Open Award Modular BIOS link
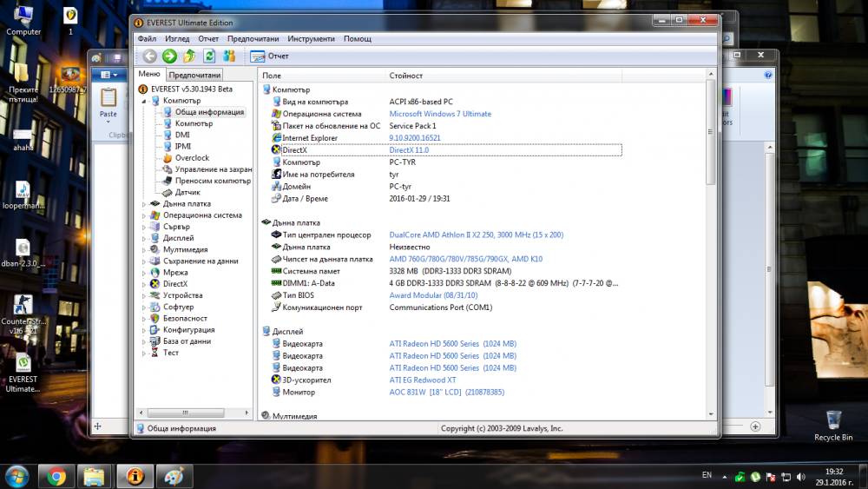868x489 pixels. [x=433, y=295]
